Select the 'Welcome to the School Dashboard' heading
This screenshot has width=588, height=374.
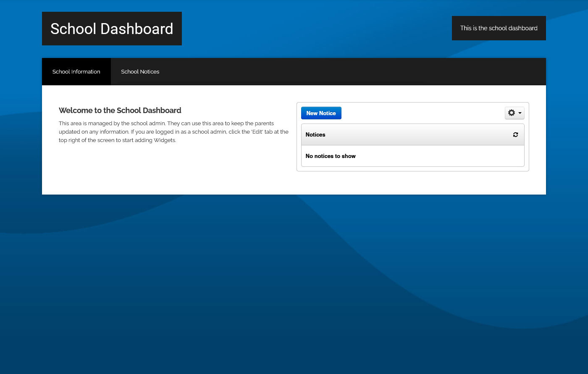tap(120, 111)
